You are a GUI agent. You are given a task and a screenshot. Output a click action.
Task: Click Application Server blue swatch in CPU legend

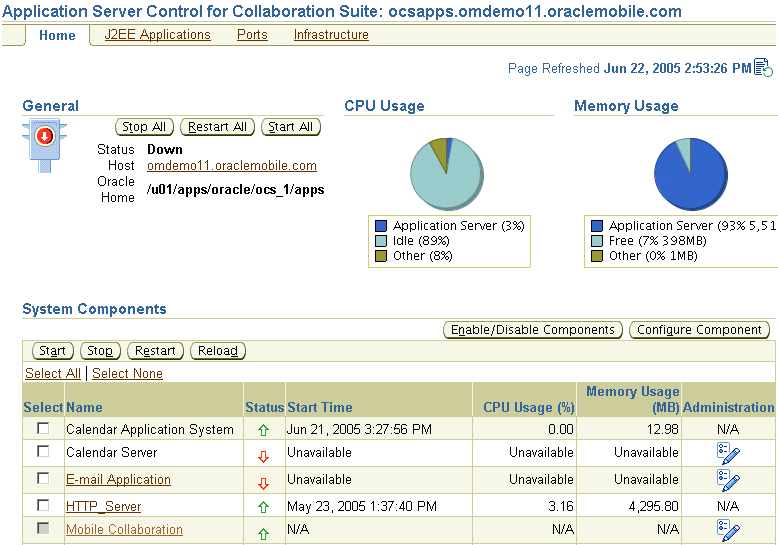(x=381, y=226)
